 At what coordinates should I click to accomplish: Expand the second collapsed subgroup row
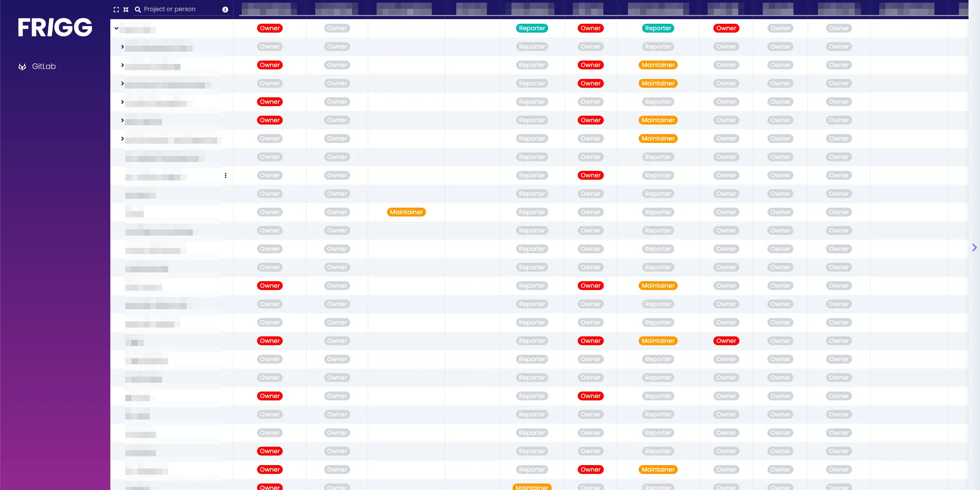(122, 65)
